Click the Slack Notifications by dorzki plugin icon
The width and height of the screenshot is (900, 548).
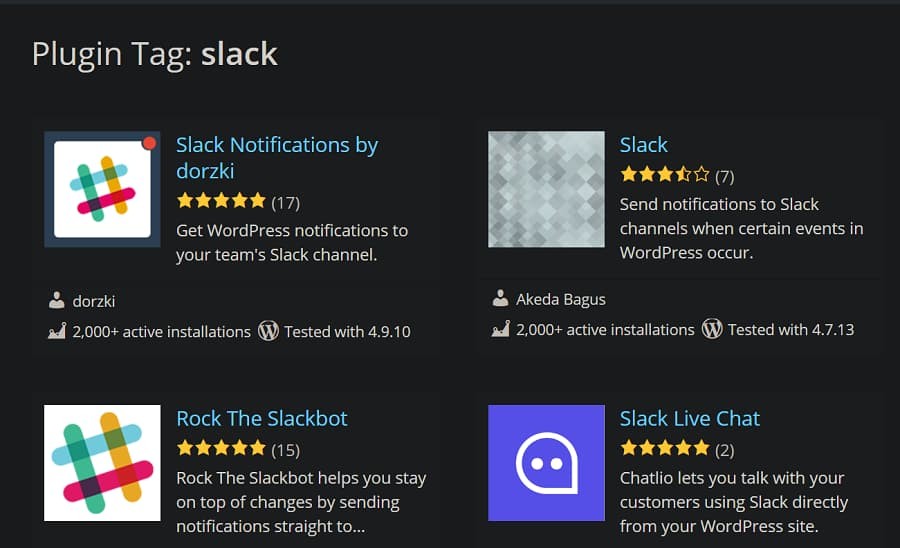pos(102,189)
